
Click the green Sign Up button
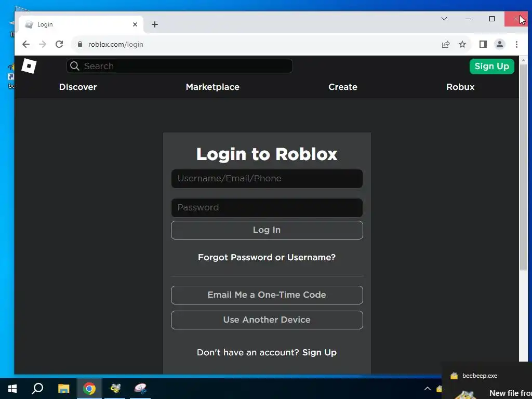click(x=491, y=66)
